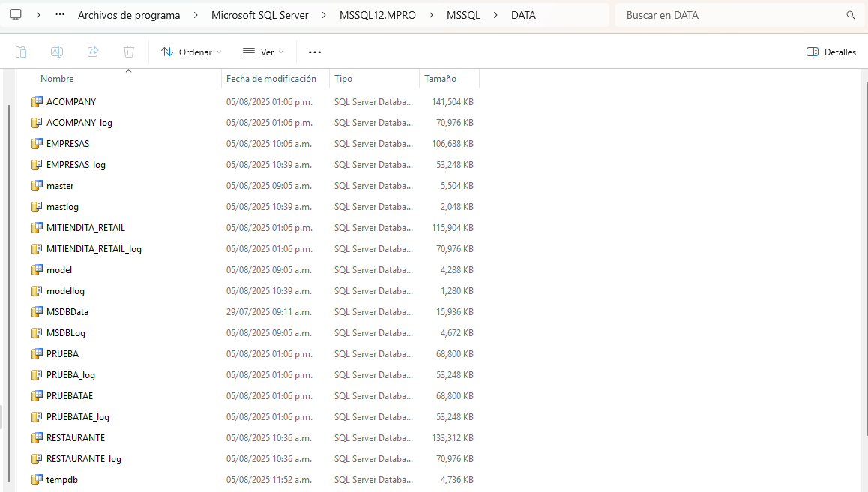Click the 133,312 KB size value

point(453,438)
